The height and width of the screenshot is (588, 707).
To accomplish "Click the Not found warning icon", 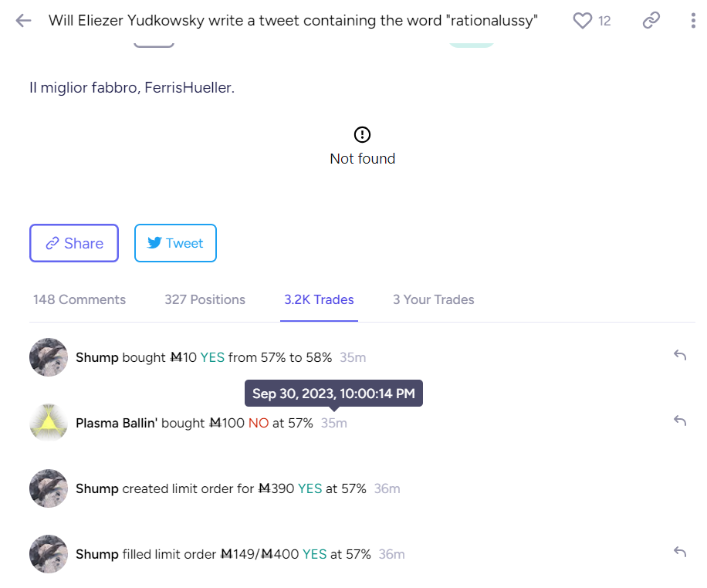I will [362, 134].
